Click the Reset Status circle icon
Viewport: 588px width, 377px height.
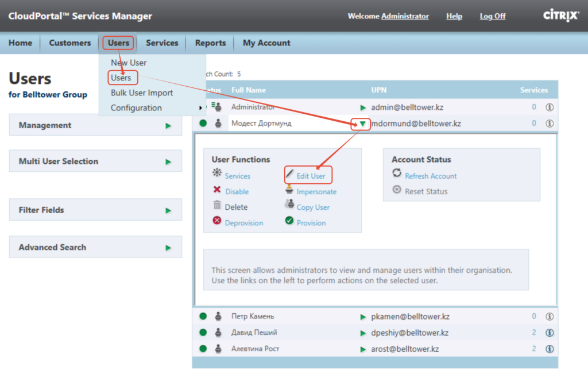[397, 189]
